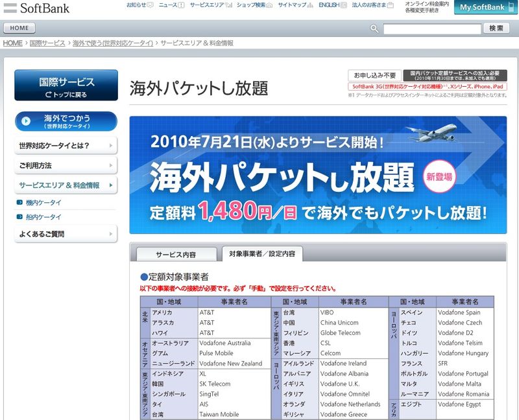Click blue arrow icon beside 船内ケータイ
The height and width of the screenshot is (420, 519).
click(x=19, y=216)
